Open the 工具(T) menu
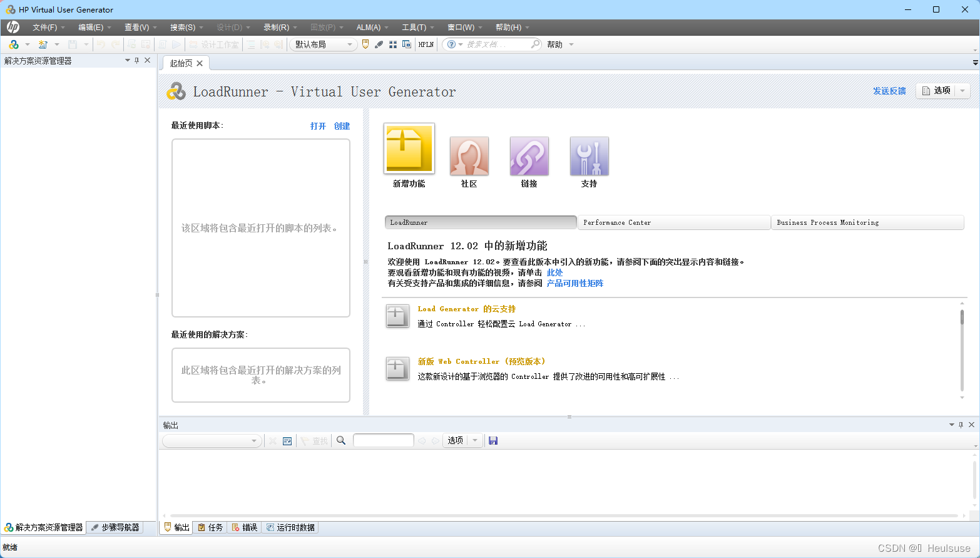Viewport: 980px width, 558px height. click(417, 28)
